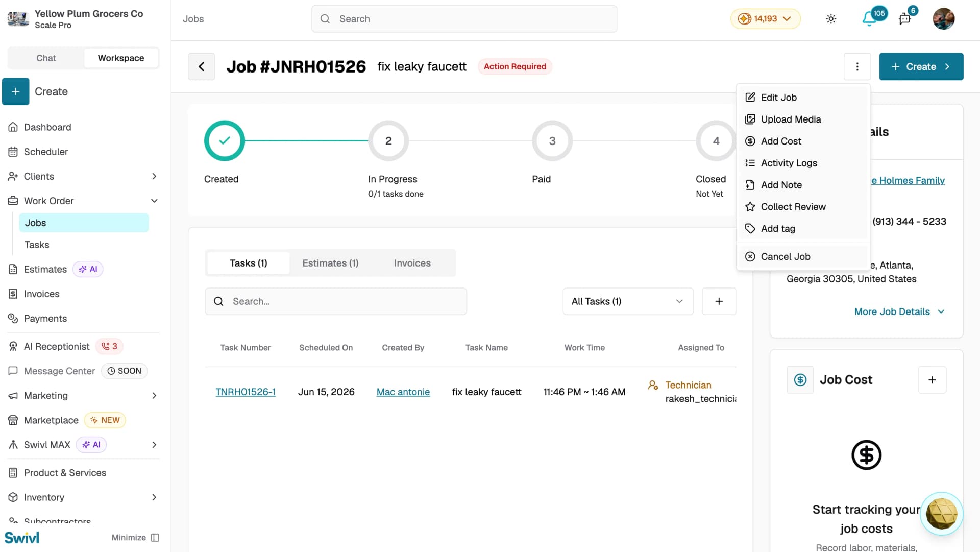Open the notifications bell icon

click(x=869, y=19)
